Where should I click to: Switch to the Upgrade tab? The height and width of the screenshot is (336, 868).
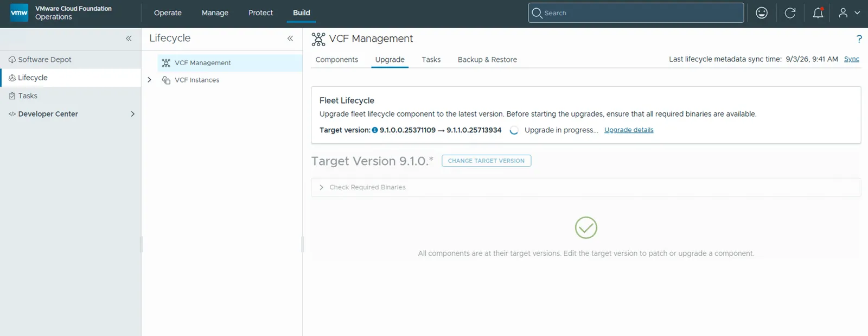point(390,60)
